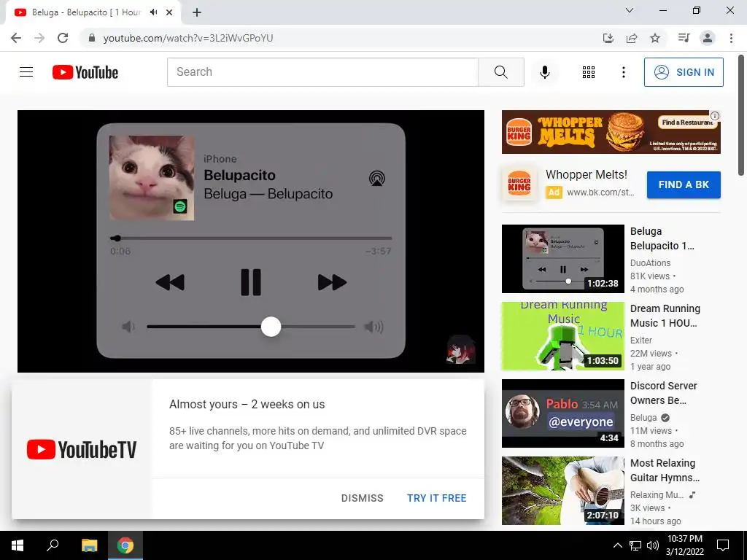747x560 pixels.
Task: Click the install app icon in address bar
Action: (x=608, y=38)
